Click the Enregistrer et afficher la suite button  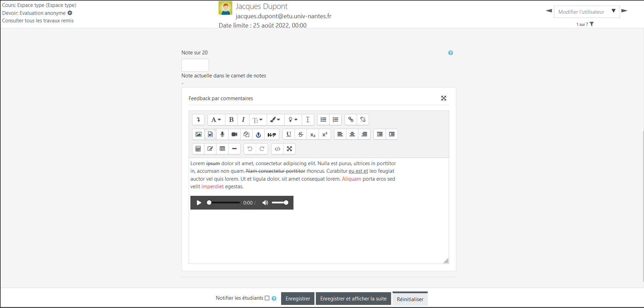[x=353, y=299]
